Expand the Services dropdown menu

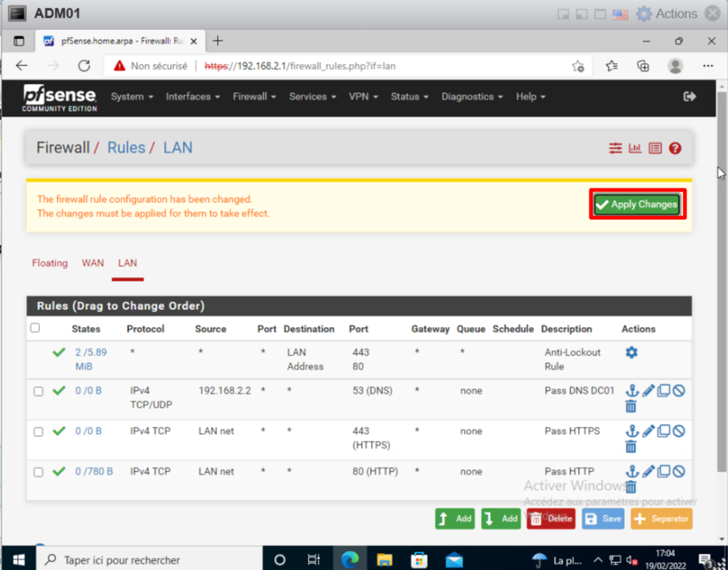click(x=312, y=97)
